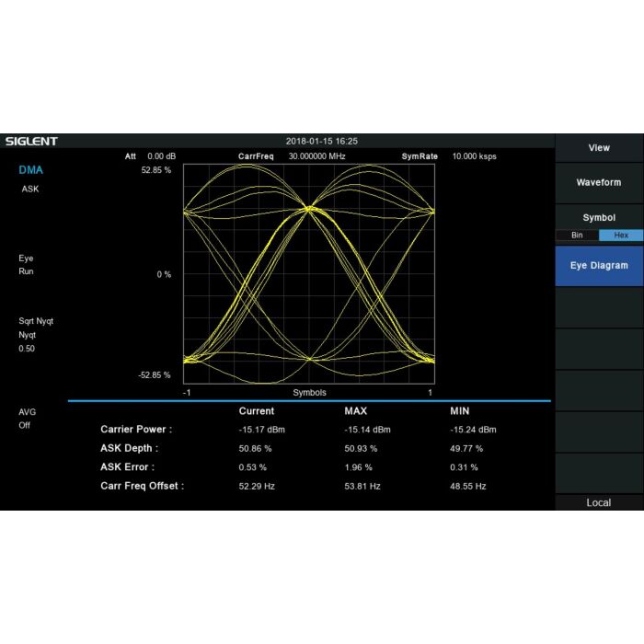Click the SIGLENT logo
This screenshot has width=644, height=644.
[x=31, y=142]
